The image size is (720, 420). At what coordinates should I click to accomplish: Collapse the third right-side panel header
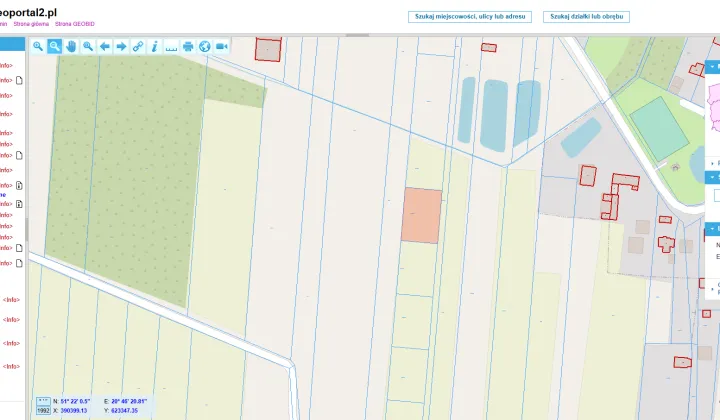(713, 229)
